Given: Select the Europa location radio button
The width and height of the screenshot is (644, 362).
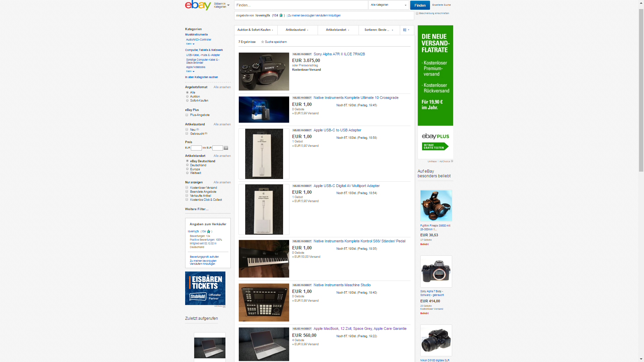Looking at the screenshot, I should click(x=187, y=169).
